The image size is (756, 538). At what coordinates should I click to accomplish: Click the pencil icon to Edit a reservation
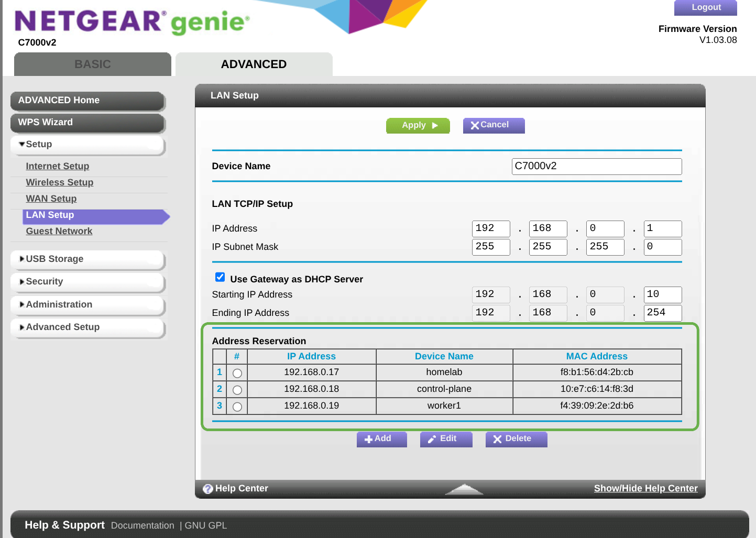point(433,438)
